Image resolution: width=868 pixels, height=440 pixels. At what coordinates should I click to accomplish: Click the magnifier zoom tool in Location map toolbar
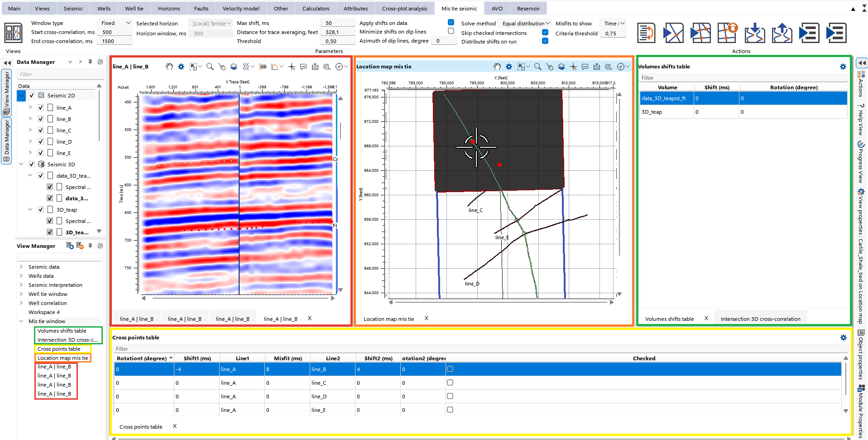point(538,67)
